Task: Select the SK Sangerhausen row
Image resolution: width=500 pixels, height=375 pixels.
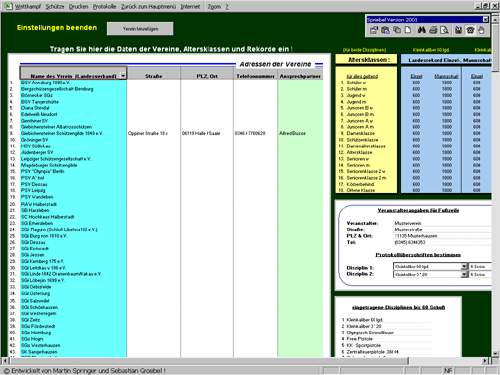Action: [x=73, y=352]
